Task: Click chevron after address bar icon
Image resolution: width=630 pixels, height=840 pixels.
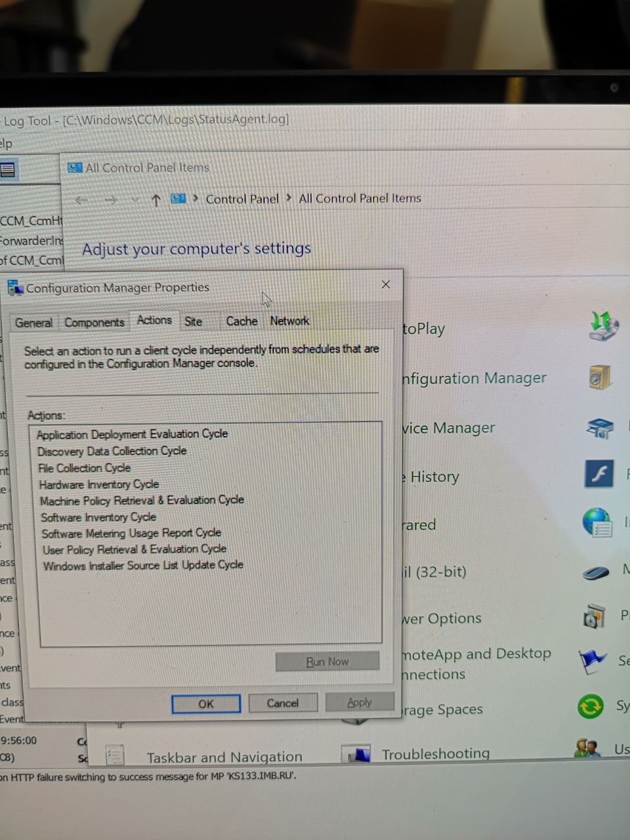Action: point(196,198)
